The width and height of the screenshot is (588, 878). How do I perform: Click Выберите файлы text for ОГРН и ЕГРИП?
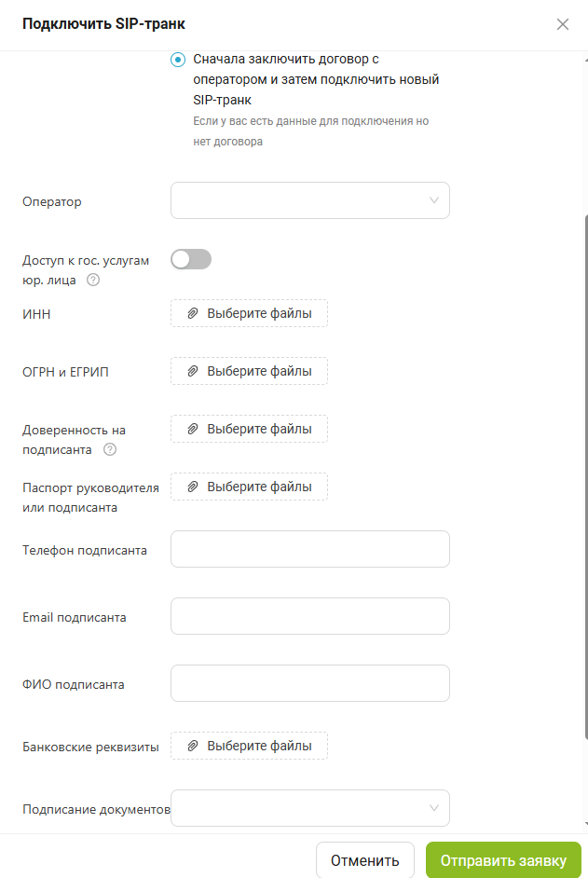click(259, 372)
